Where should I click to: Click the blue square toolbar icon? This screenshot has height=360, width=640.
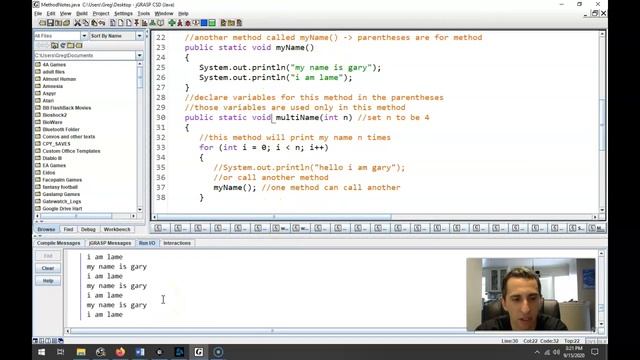point(204,23)
